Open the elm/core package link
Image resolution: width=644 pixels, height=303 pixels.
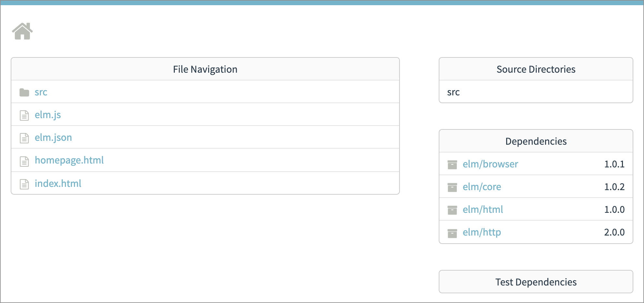482,187
